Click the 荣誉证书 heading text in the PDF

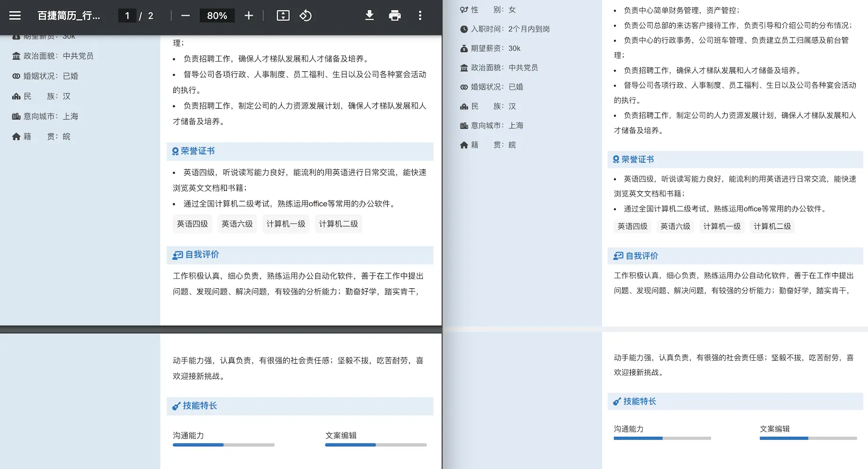(x=198, y=151)
